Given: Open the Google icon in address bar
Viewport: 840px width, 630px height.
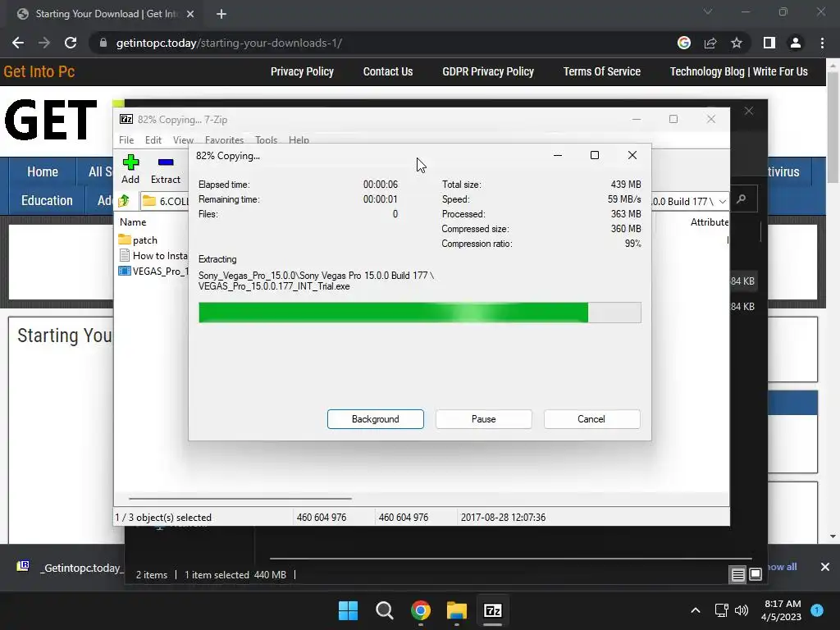Looking at the screenshot, I should point(684,43).
